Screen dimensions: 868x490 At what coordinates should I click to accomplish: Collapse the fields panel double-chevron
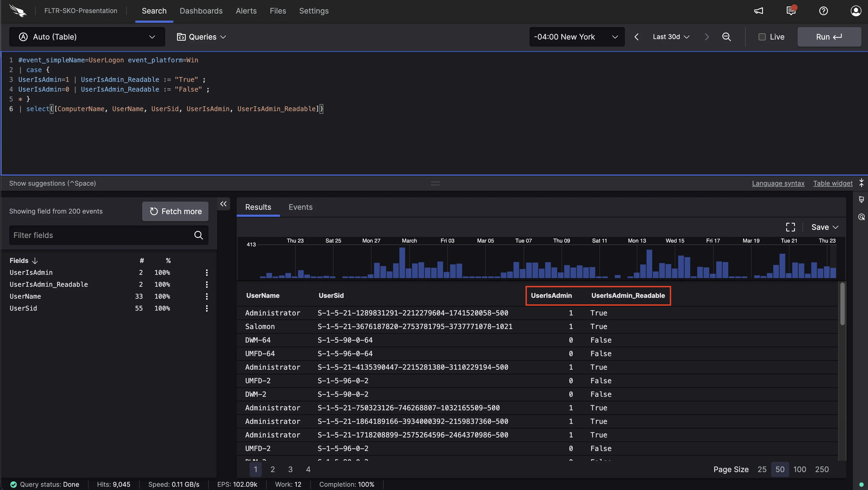point(223,204)
